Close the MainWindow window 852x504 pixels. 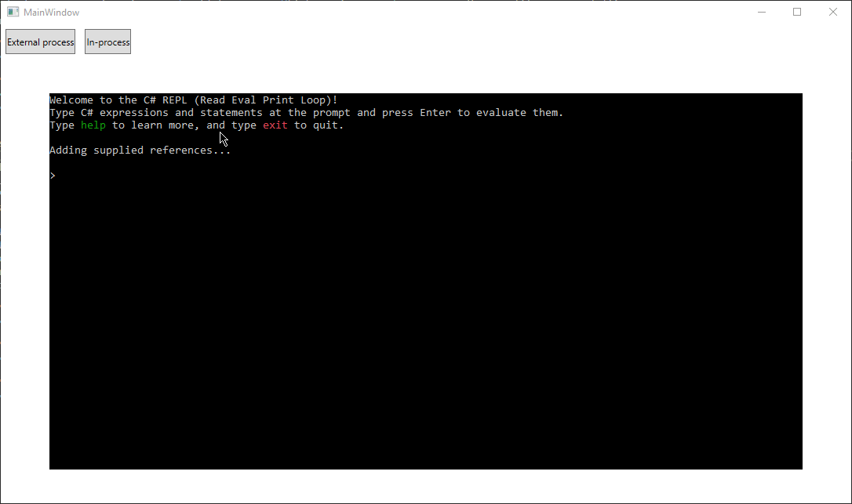[832, 12]
